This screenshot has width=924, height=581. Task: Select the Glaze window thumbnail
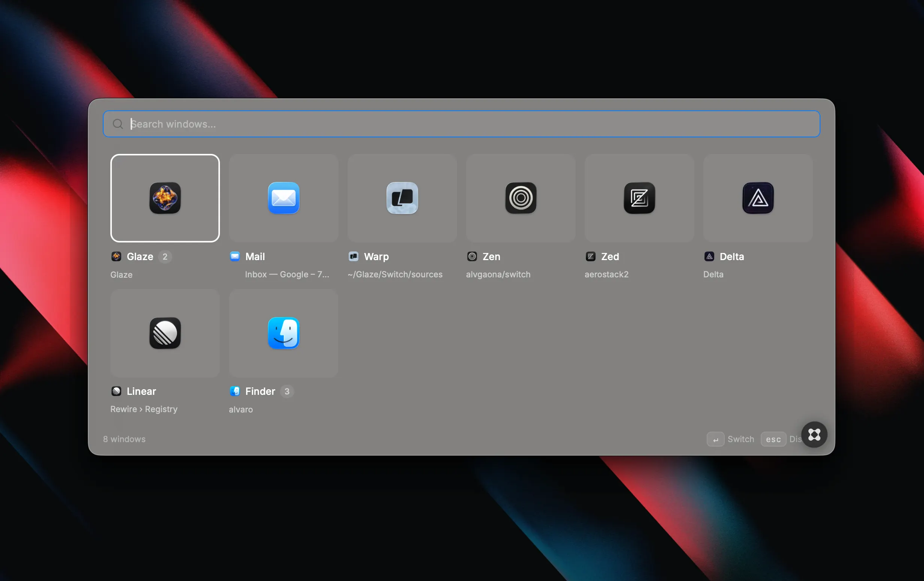[x=165, y=198]
